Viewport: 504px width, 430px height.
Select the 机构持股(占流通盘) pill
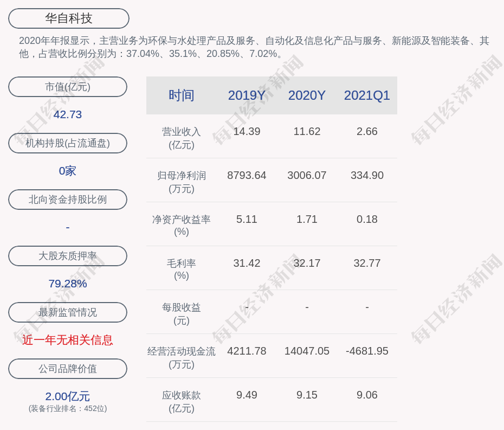coord(68,143)
